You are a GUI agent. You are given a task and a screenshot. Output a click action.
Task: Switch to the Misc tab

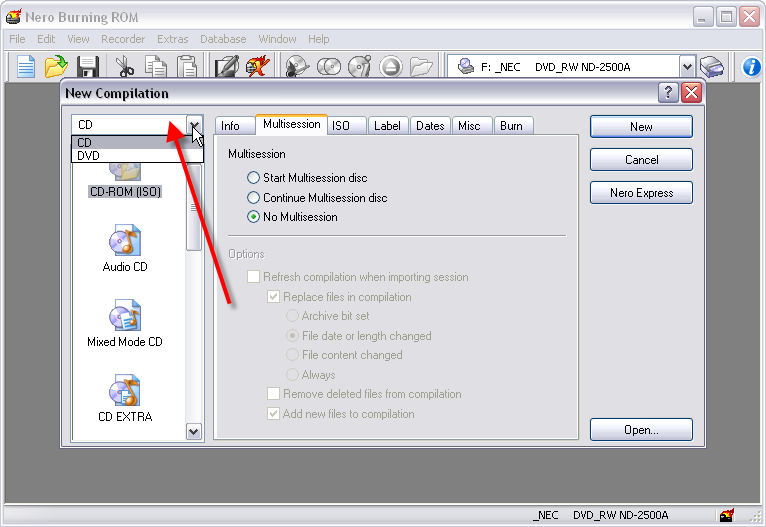472,126
